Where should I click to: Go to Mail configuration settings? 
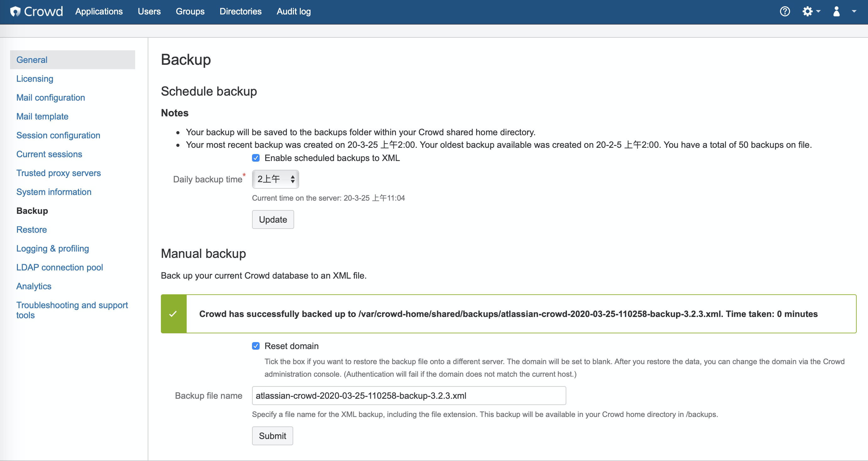pyautogui.click(x=51, y=97)
